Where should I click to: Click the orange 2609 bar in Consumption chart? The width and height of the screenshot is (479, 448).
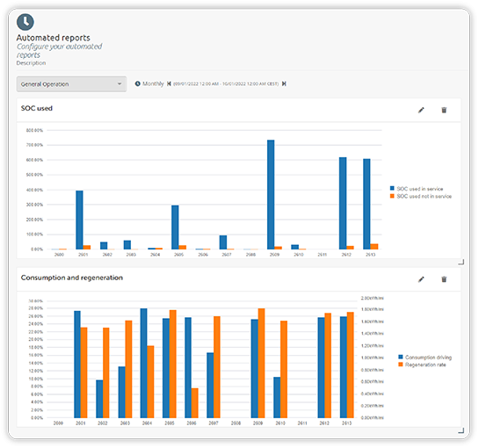point(262,363)
